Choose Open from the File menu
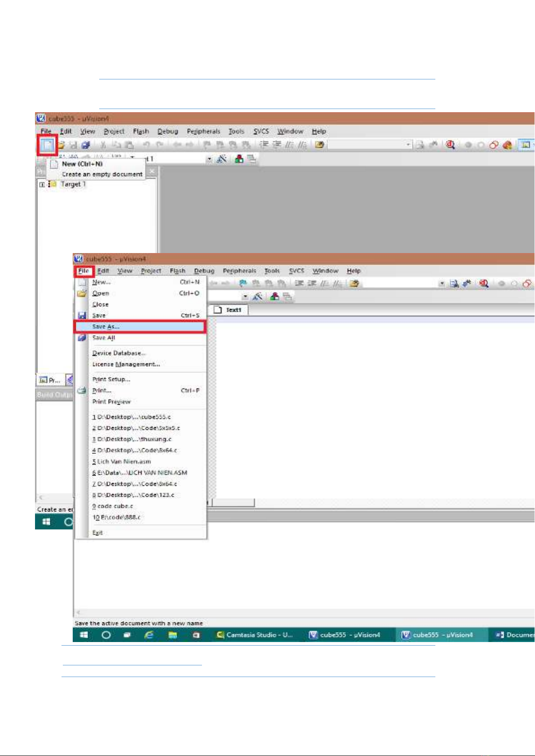Viewport: 535px width, 756px height. 140,293
